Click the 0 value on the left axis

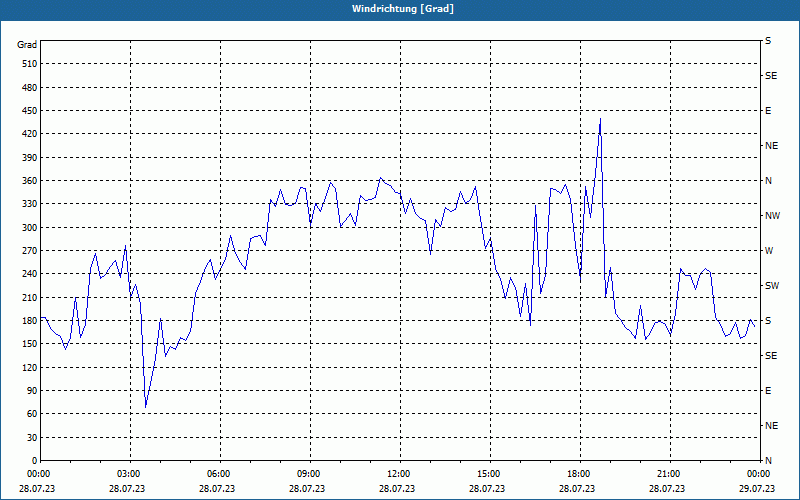[x=35, y=461]
